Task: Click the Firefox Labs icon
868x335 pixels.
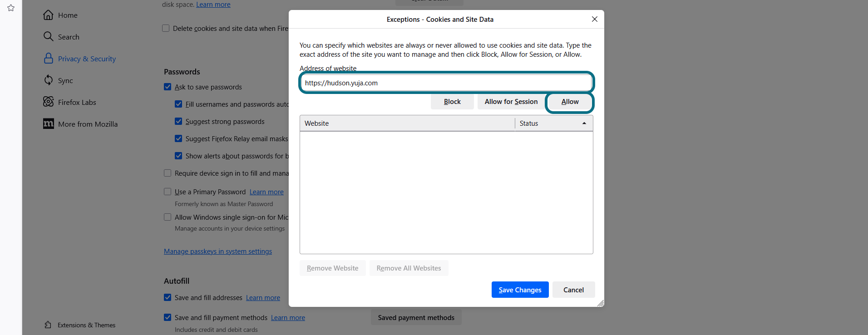Action: tap(48, 102)
